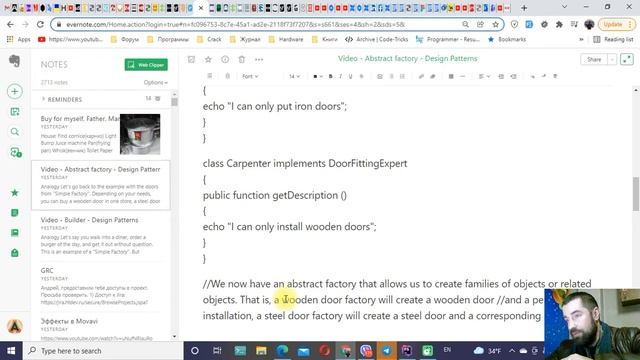640x360 pixels.
Task: Open the work chat icon in sidebar
Action: point(16,153)
